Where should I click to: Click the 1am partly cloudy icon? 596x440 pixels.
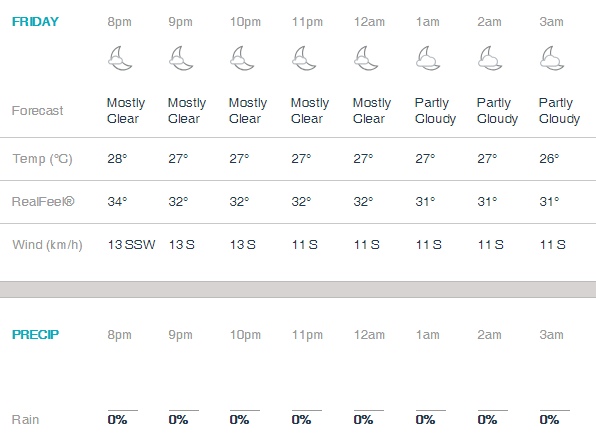point(428,58)
